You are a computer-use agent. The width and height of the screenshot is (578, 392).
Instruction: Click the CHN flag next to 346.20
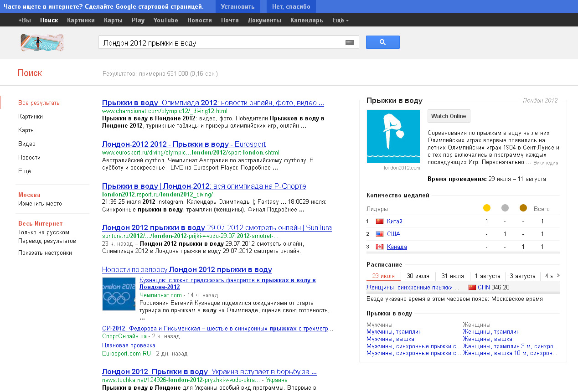472,287
